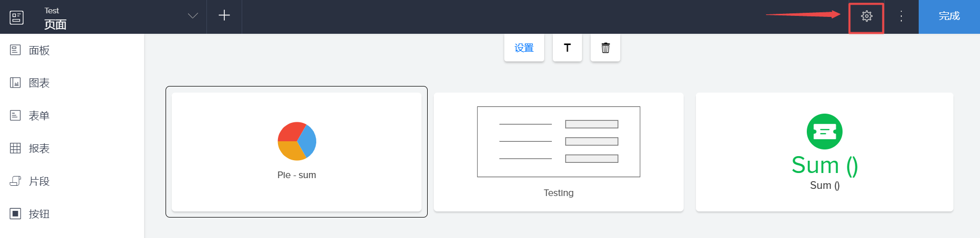Click the pie chart icon
The image size is (980, 238).
tap(297, 141)
